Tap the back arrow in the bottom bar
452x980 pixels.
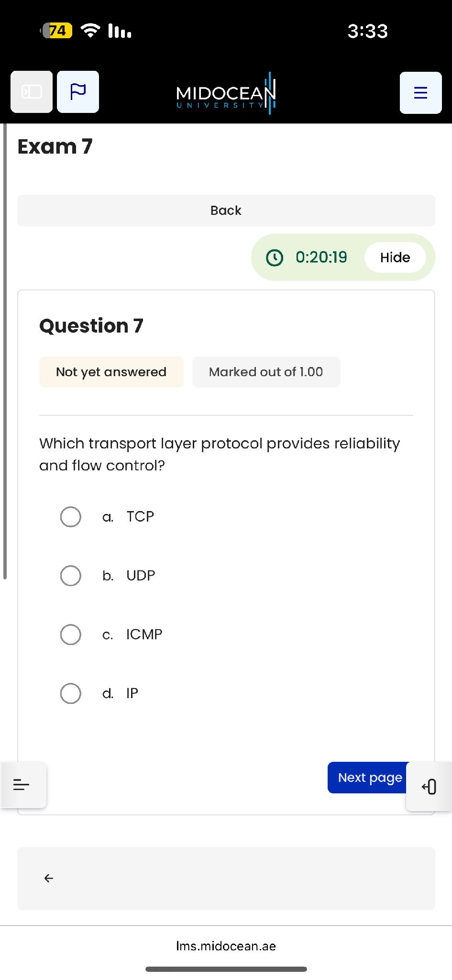pyautogui.click(x=48, y=879)
